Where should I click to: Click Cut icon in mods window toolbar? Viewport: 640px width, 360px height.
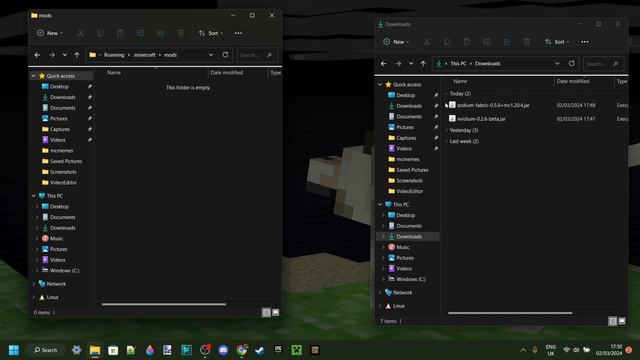coord(80,33)
